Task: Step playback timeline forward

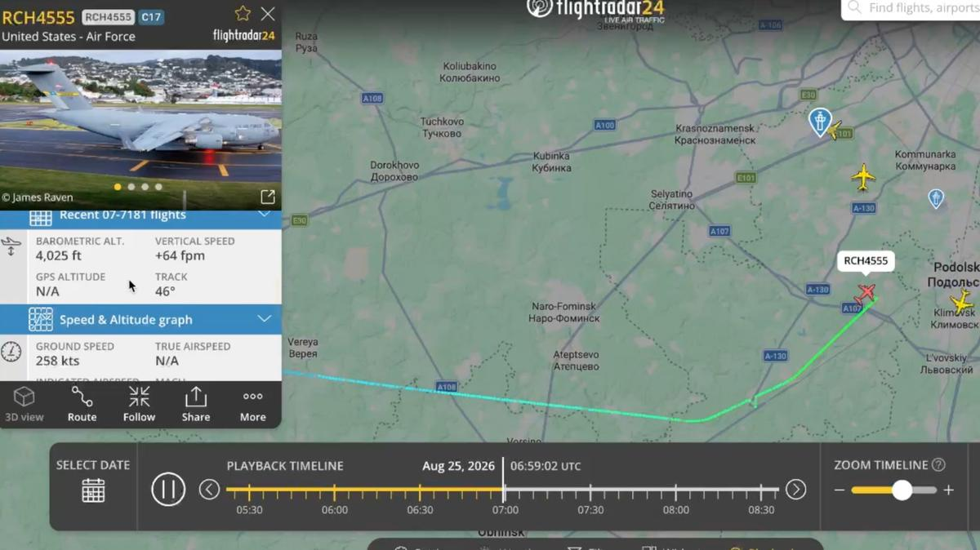Action: click(795, 490)
